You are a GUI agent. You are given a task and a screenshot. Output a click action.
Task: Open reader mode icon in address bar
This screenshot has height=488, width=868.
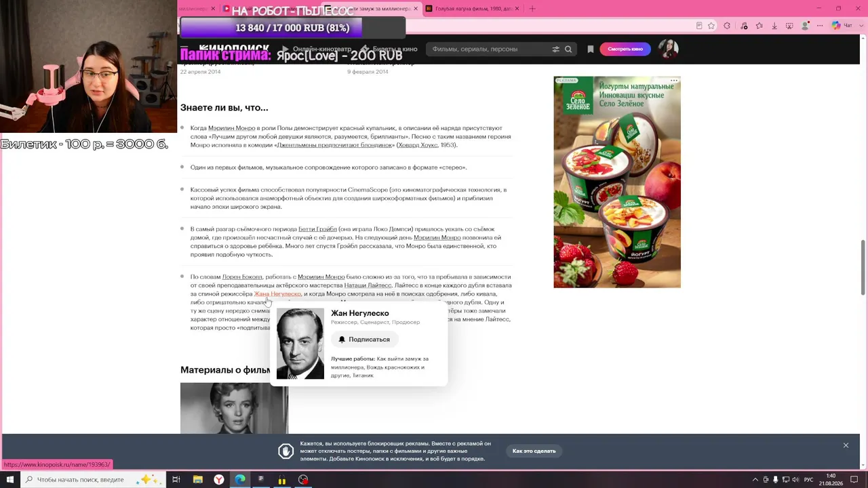pyautogui.click(x=699, y=26)
